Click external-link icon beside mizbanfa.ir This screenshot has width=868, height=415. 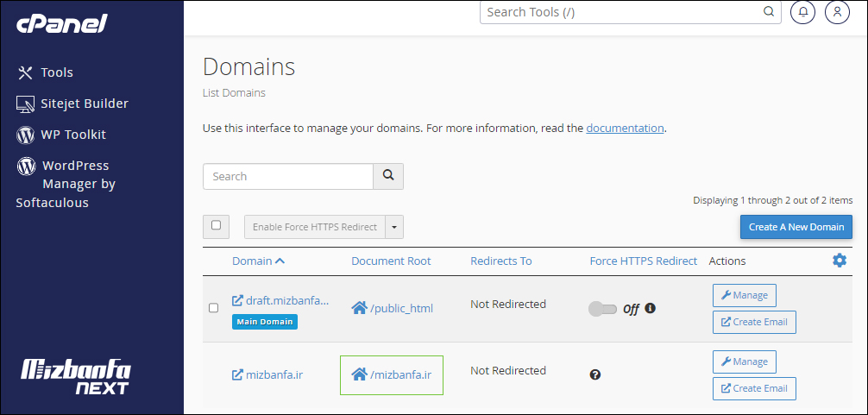237,375
